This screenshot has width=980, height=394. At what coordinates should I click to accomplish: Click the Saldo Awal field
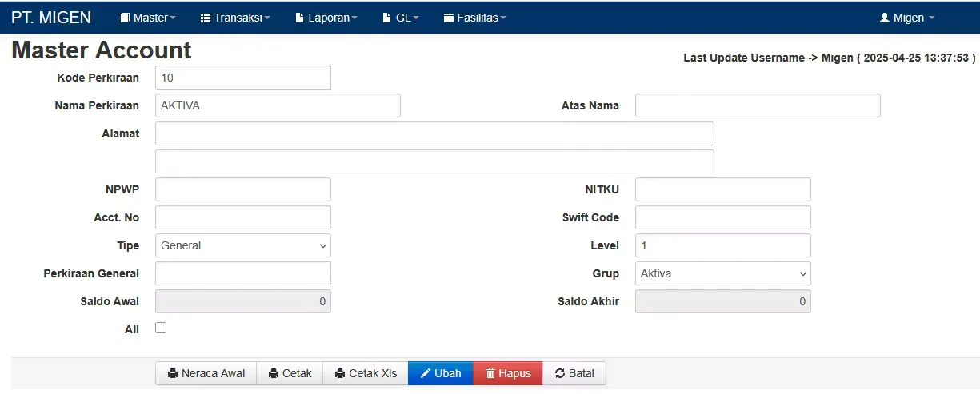(243, 301)
